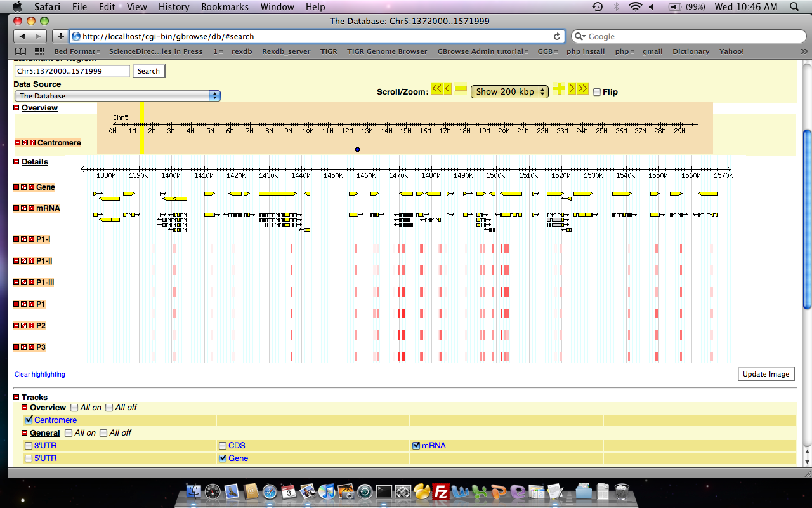The height and width of the screenshot is (508, 812).
Task: Open the History menu
Action: tap(174, 7)
